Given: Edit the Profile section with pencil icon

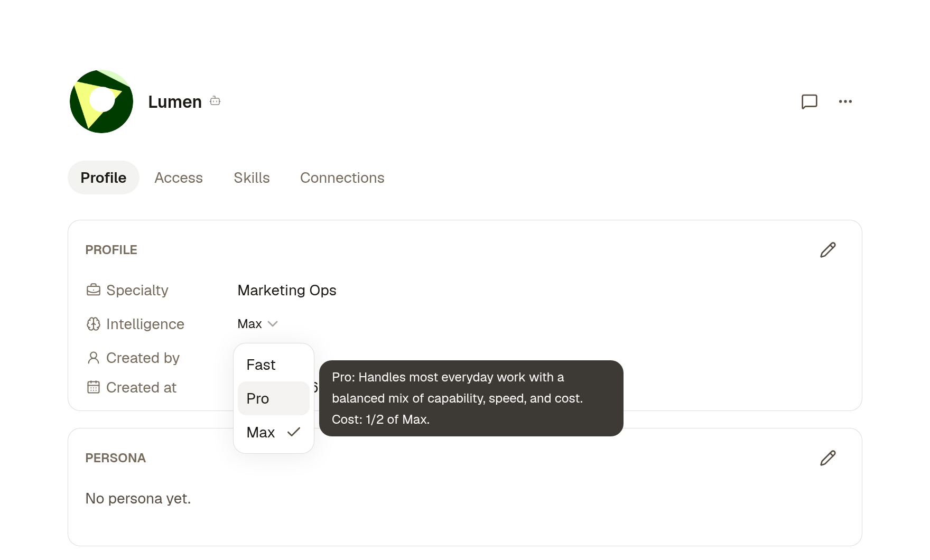Looking at the screenshot, I should [x=828, y=250].
